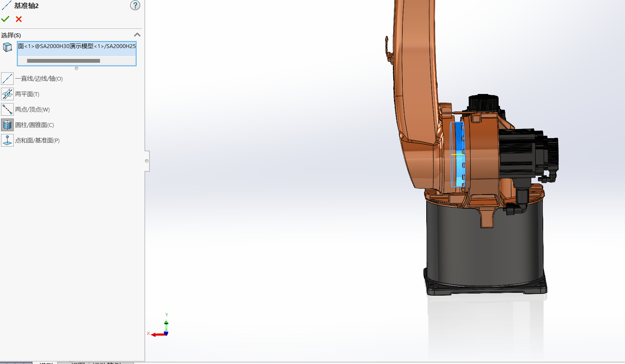Confirm the reference axis with the green checkmark

coord(5,19)
